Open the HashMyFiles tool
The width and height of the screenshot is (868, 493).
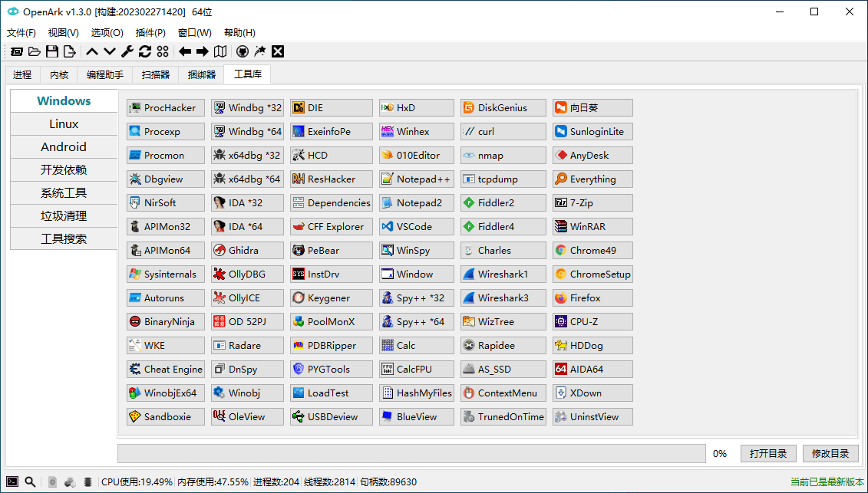click(416, 393)
